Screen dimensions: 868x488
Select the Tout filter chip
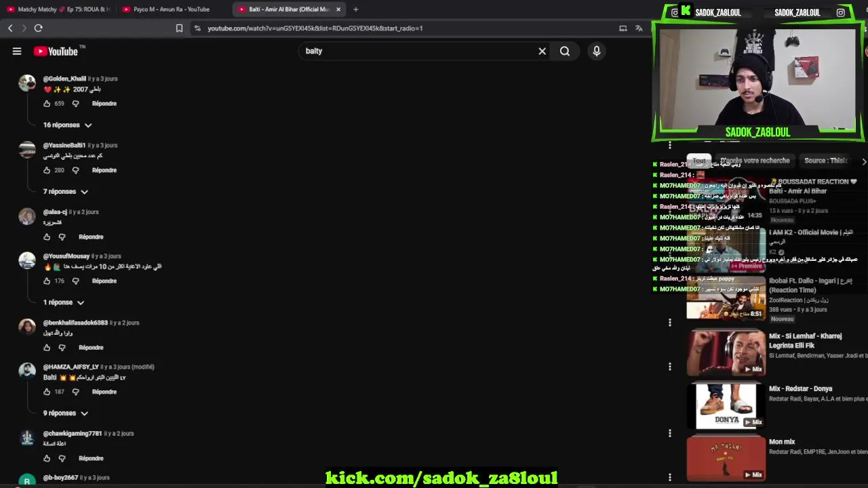pyautogui.click(x=699, y=161)
